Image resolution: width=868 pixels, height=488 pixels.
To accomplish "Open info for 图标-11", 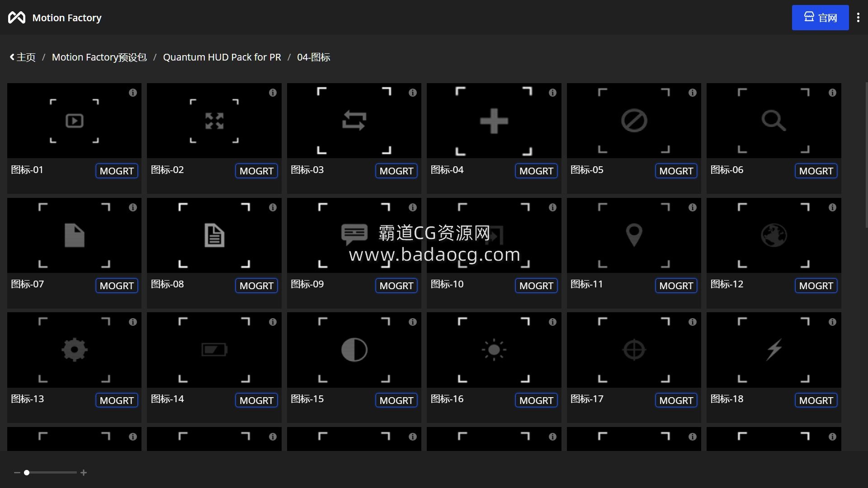I will (693, 207).
